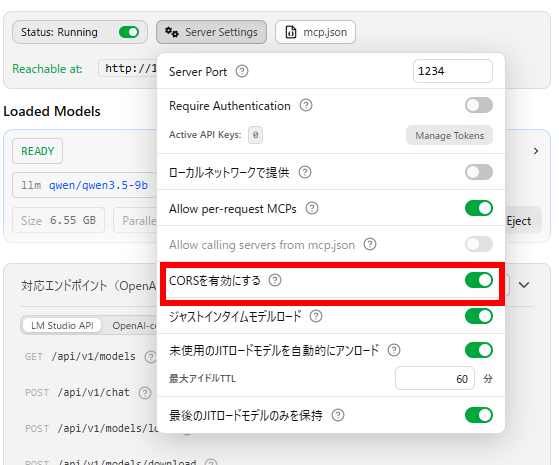Show help for ローカルネットワークで提供
Viewport: 559px width, 465px height.
305,172
